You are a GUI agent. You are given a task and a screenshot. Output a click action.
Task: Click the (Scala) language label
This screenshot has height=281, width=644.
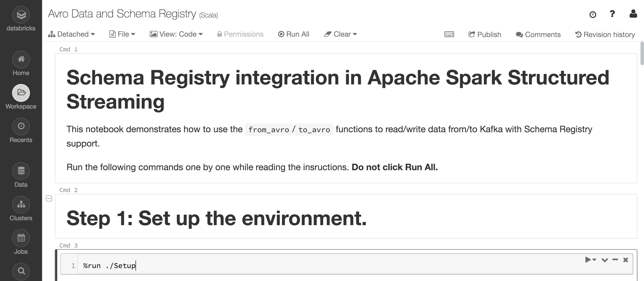(208, 15)
